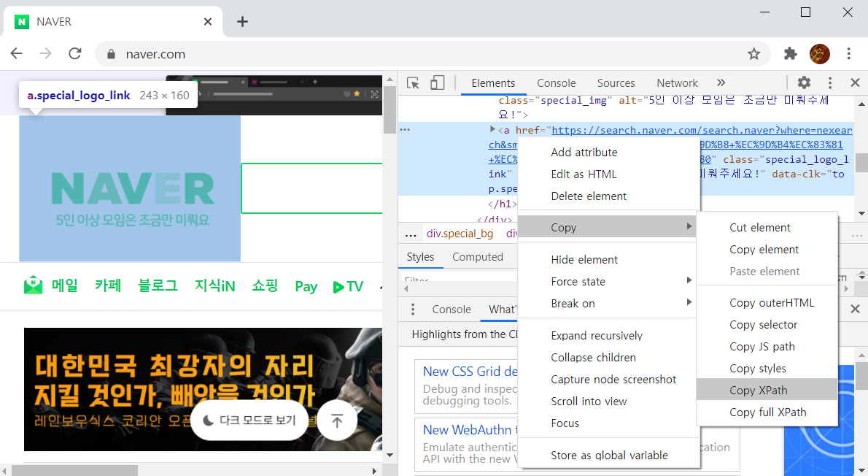
Task: Click the div.special_bg breadcrumb
Action: pos(460,234)
